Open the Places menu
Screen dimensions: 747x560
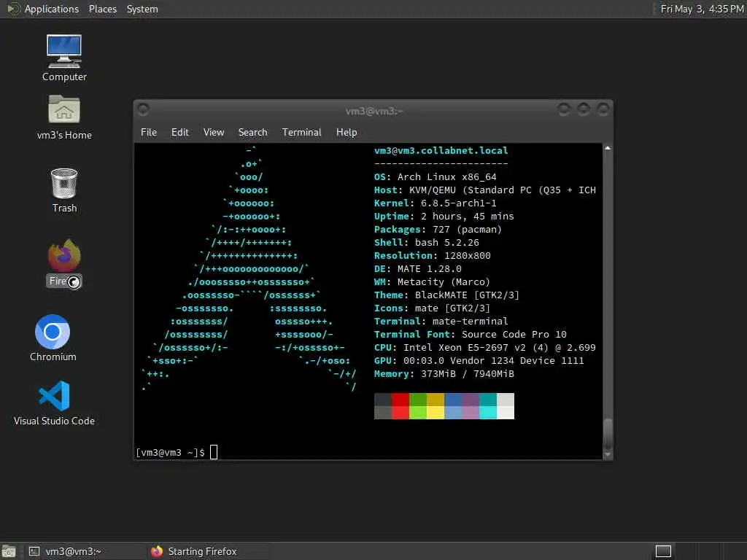102,9
